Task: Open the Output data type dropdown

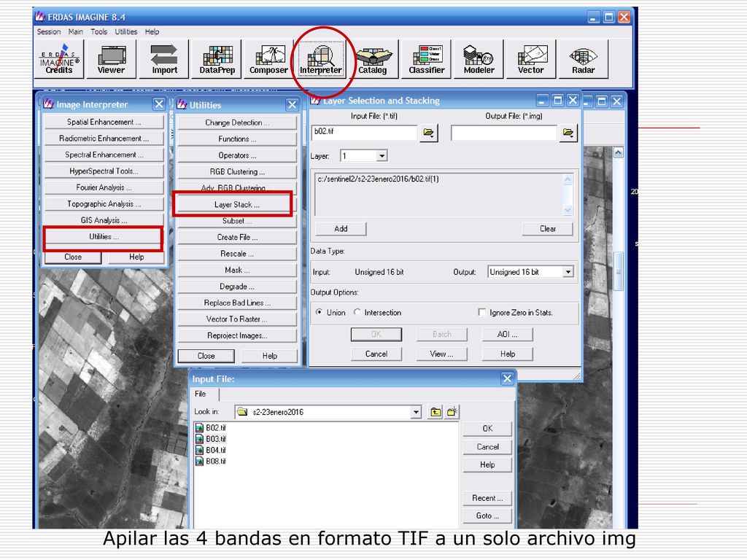Action: coord(568,272)
